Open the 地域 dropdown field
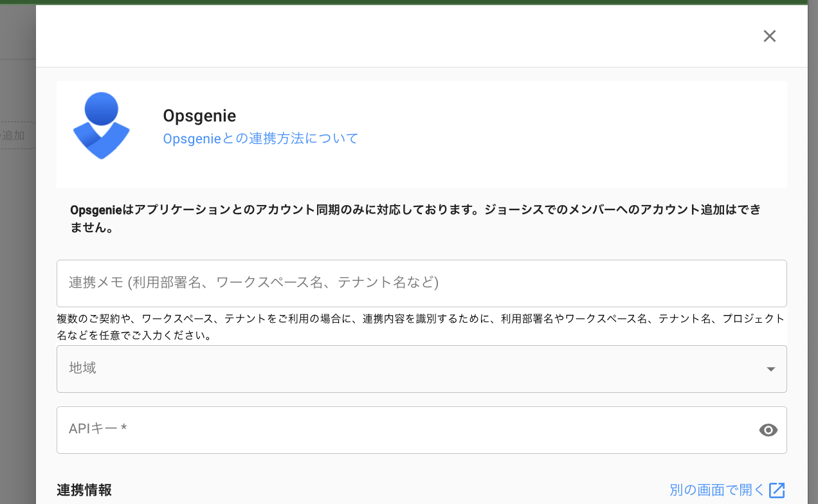Screen dimensions: 818x504 (412, 368)
